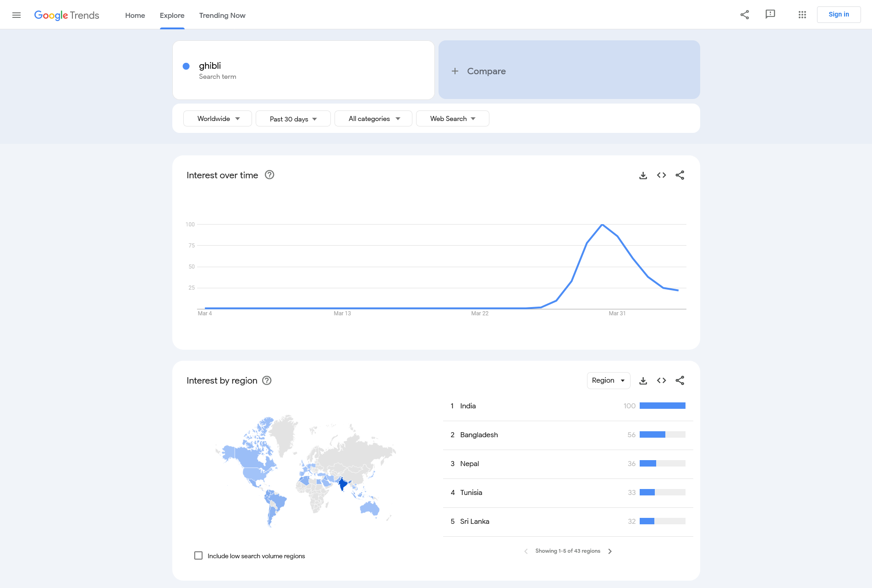Click the peak of the trend line
The image size is (872, 588).
602,225
